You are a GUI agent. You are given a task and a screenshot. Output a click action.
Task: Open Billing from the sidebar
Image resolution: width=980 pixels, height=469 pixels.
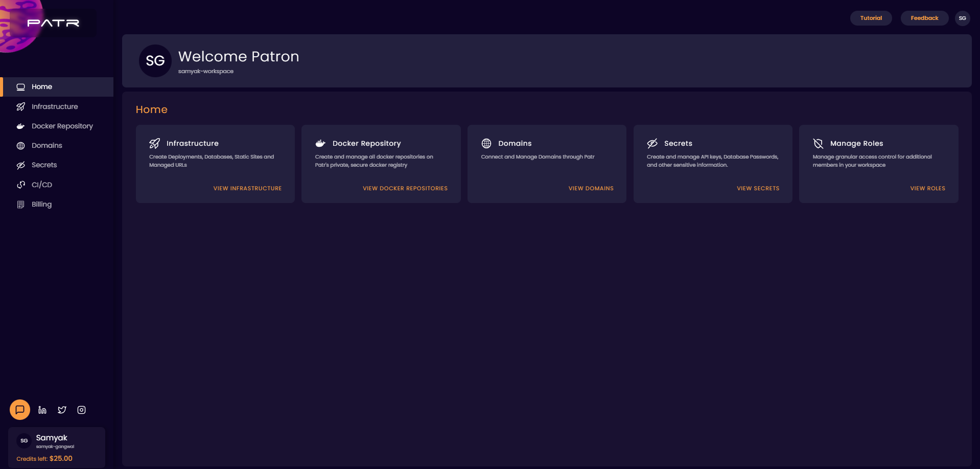pos(41,204)
